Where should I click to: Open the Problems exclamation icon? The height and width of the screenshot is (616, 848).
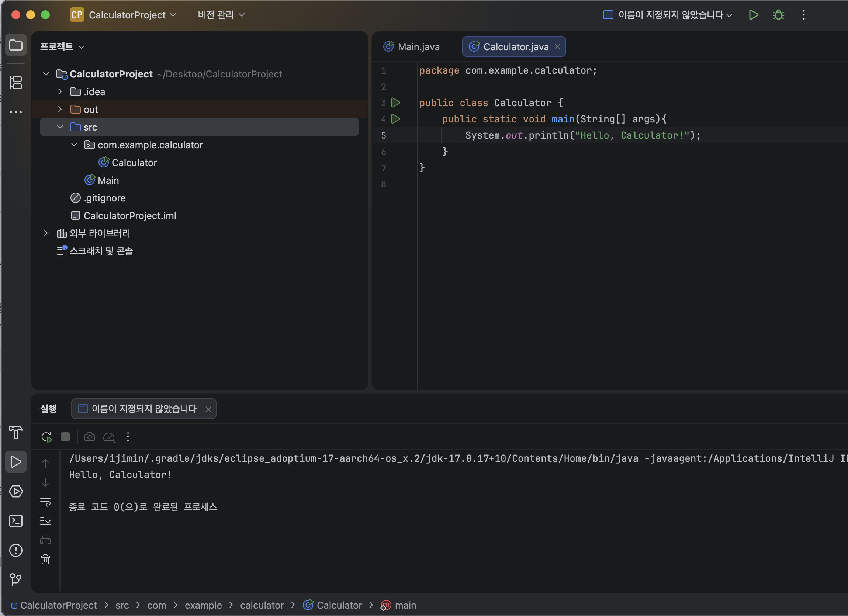[16, 551]
